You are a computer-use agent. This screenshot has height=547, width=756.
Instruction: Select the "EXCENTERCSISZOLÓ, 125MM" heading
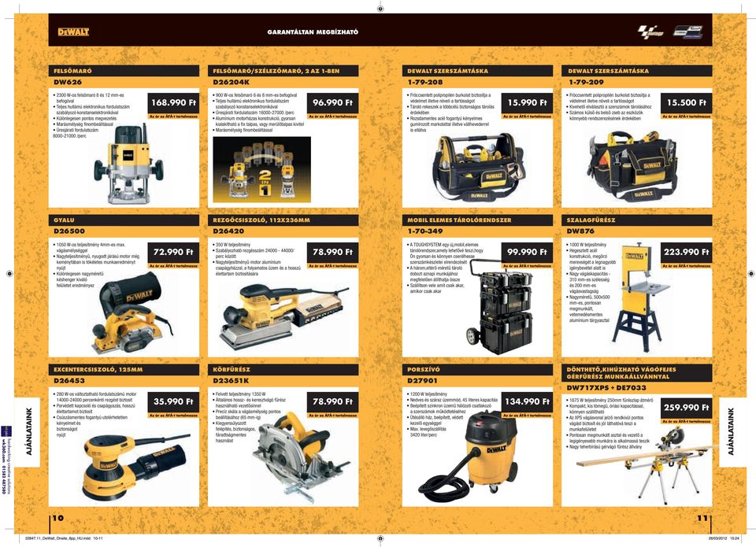tap(98, 370)
